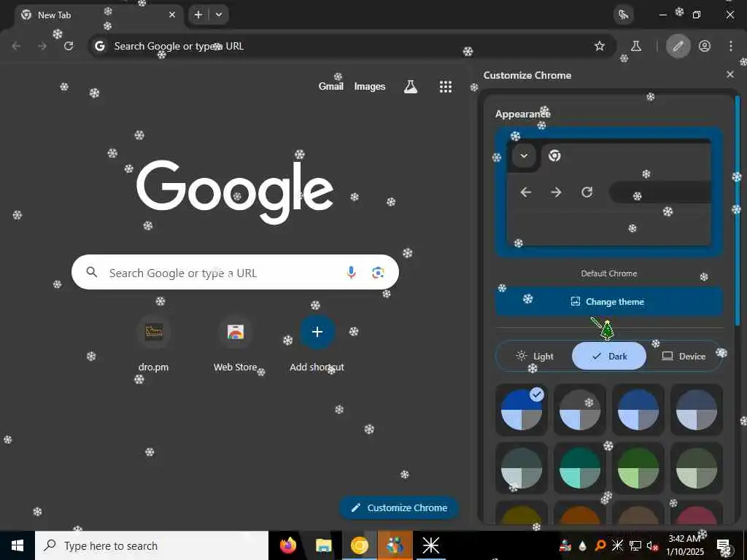Click the network tray icon
Image resolution: width=747 pixels, height=560 pixels.
click(x=635, y=545)
